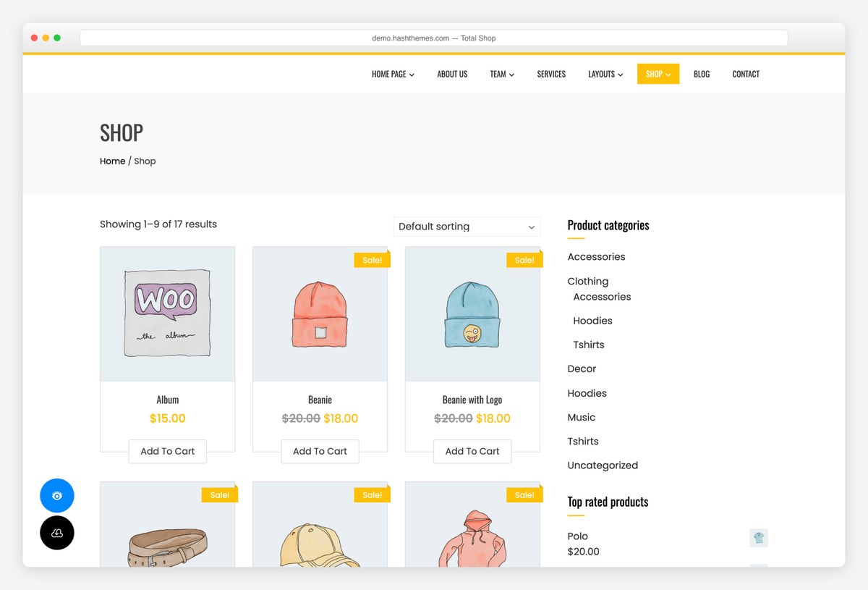Screen dimensions: 868x590
Task: Open the Belt product image
Action: coord(167,524)
